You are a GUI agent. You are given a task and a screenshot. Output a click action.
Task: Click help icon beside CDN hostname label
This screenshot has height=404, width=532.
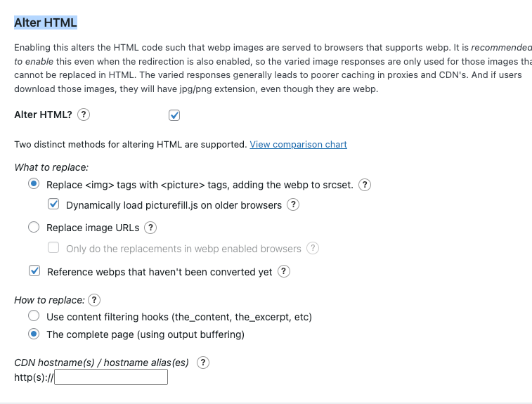click(203, 363)
